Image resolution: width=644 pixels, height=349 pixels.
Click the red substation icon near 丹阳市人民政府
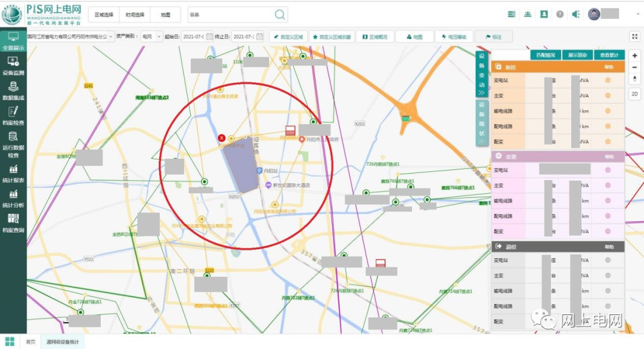290,131
